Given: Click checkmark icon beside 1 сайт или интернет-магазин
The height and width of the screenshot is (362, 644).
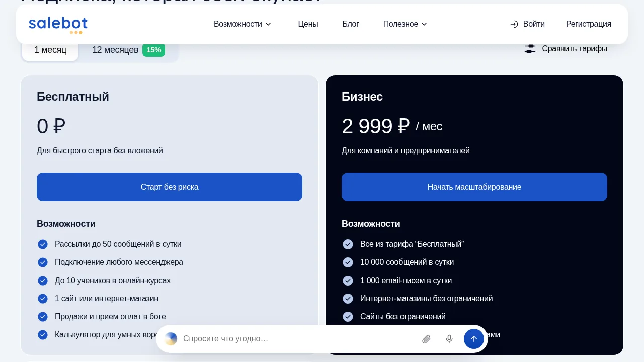Looking at the screenshot, I should (43, 299).
